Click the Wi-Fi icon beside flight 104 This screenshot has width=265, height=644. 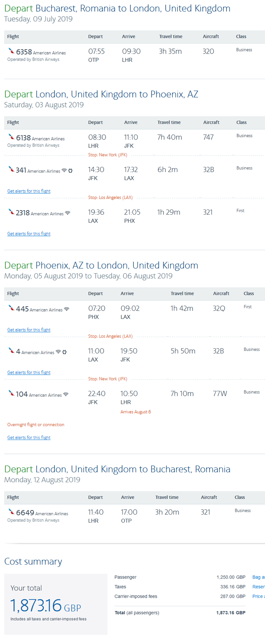66,394
